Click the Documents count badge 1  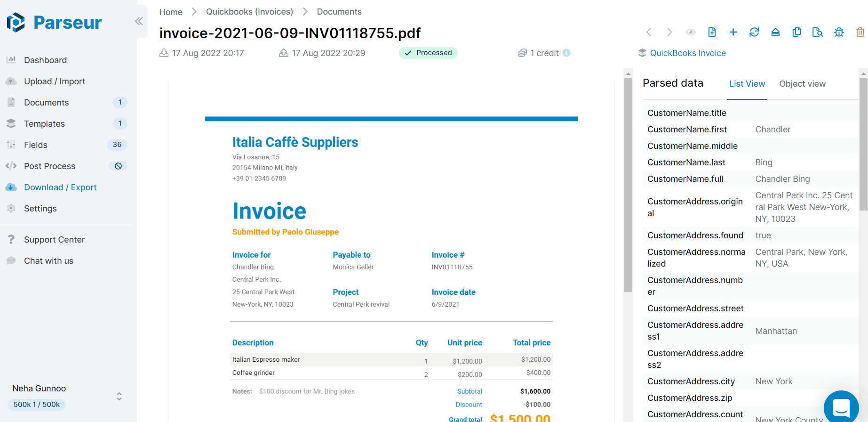[x=120, y=102]
